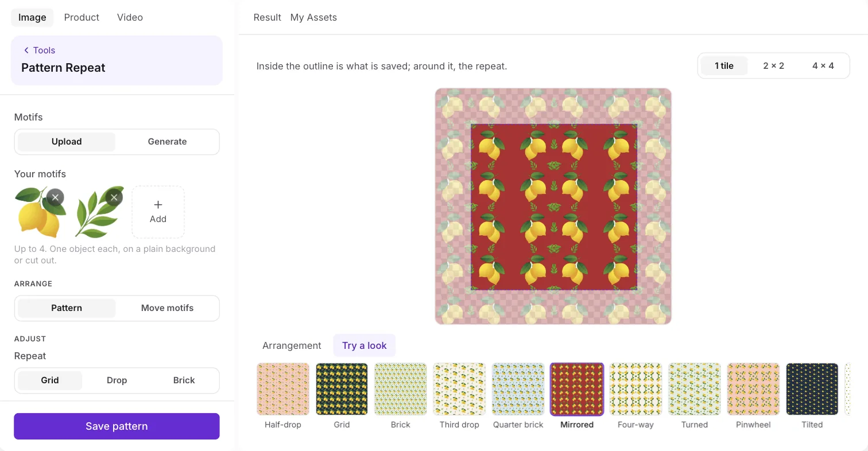Open the Product tab
This screenshot has height=451, width=868.
coord(82,17)
